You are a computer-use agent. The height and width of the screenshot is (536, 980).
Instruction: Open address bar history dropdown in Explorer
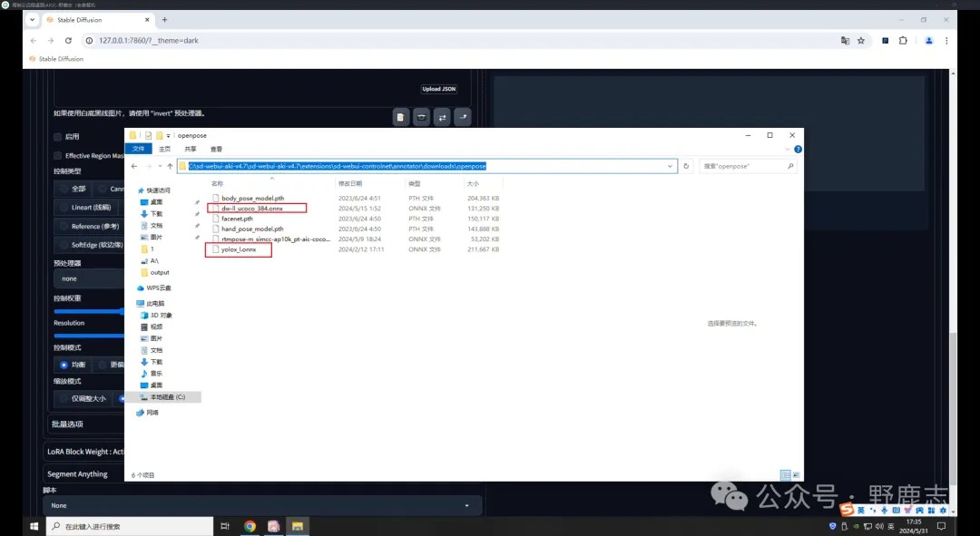[670, 166]
